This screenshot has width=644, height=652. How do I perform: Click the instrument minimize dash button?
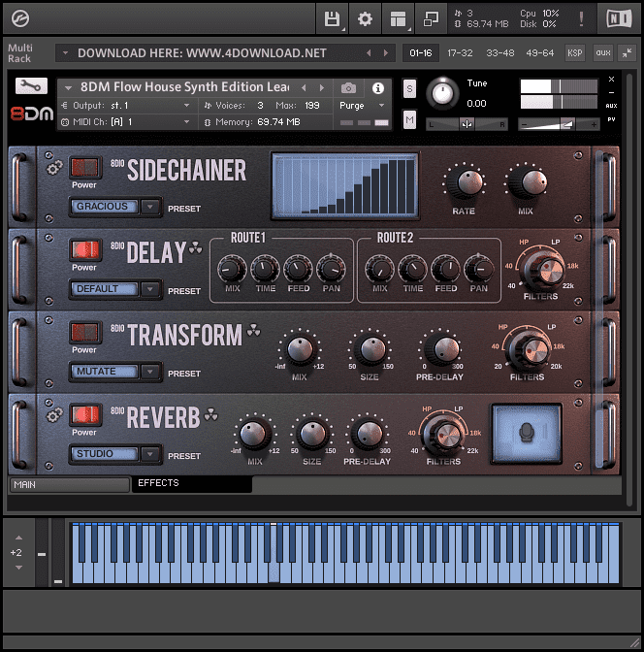pos(611,92)
